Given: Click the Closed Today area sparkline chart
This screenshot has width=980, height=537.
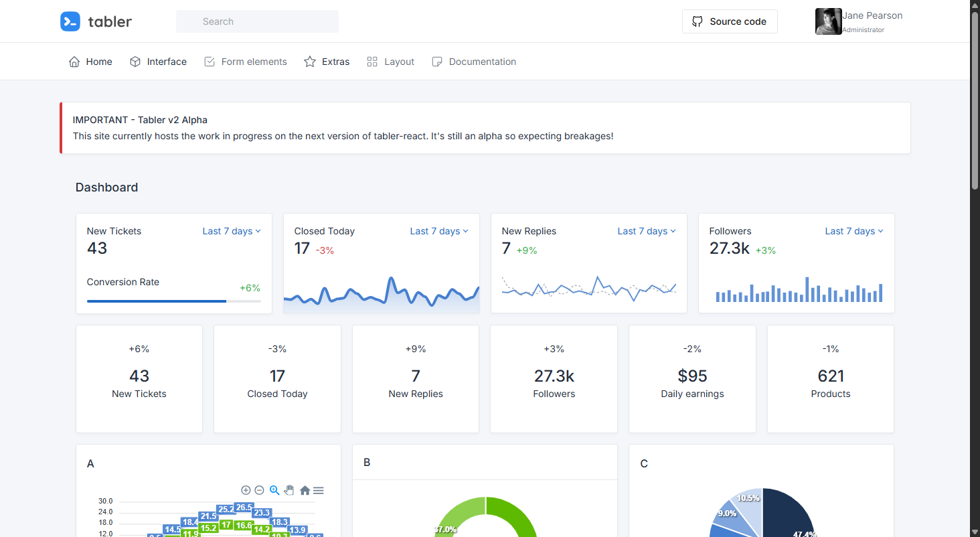Looking at the screenshot, I should tap(382, 294).
